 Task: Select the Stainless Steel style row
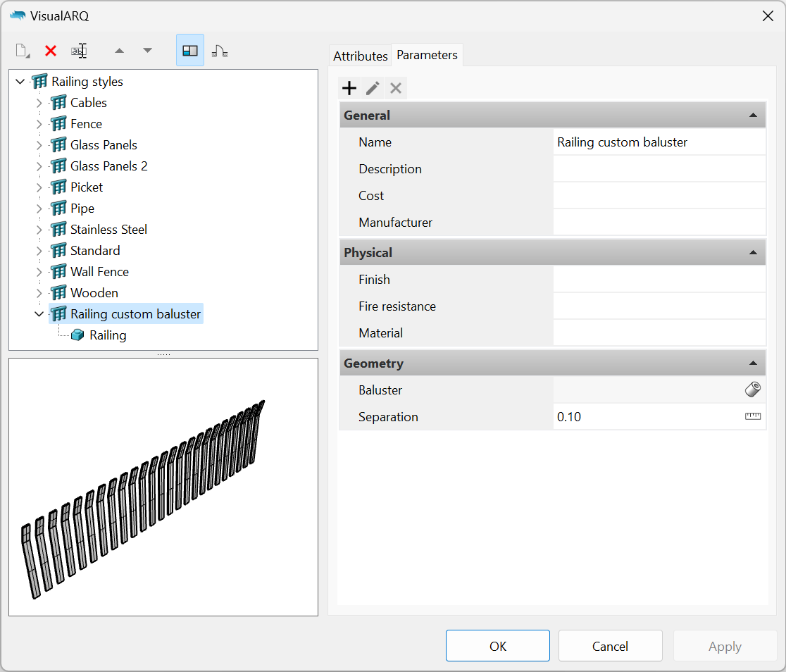[108, 230]
